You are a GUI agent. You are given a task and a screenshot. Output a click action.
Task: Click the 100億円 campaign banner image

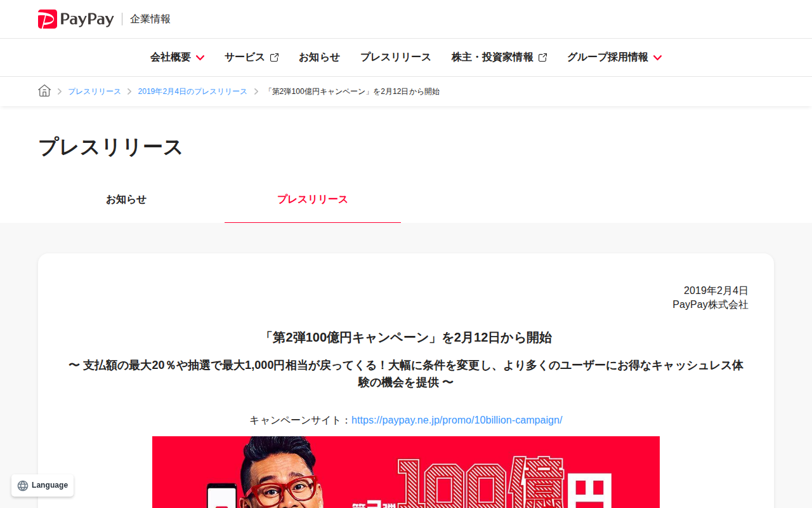406,472
